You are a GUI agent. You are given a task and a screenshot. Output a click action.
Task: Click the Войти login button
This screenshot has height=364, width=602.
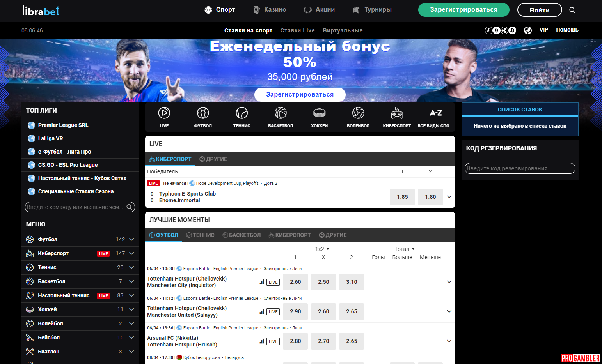(540, 10)
